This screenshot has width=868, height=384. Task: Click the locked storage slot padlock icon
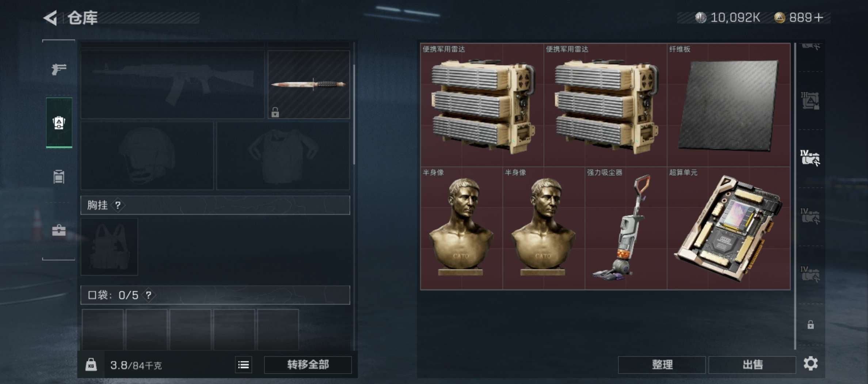[x=811, y=324]
